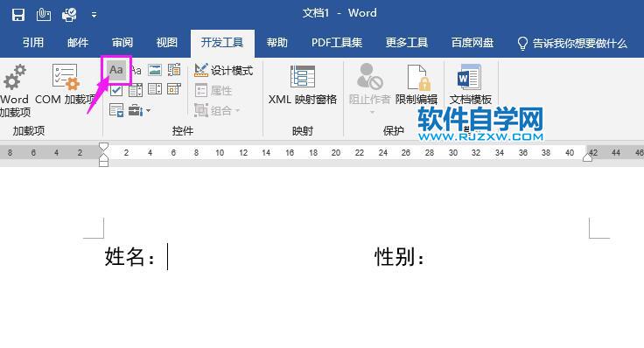Insert date picker content control
This screenshot has height=348, width=644.
pos(174,89)
